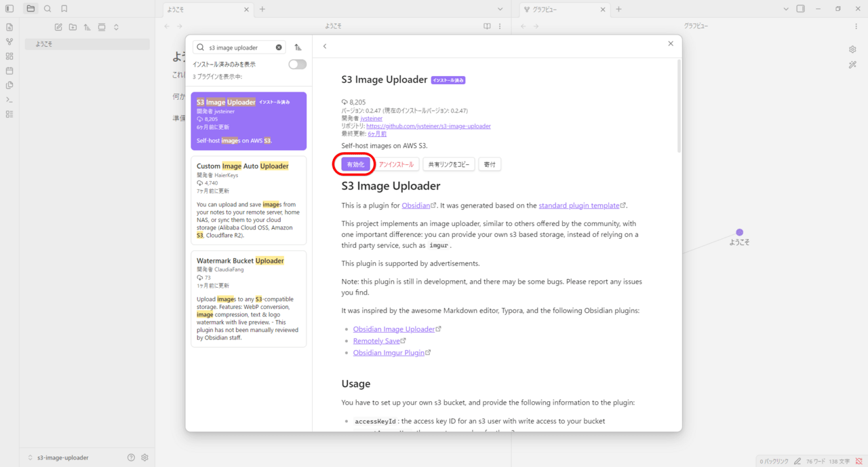The height and width of the screenshot is (467, 868).
Task: Add new tab next to グラフビュー tab
Action: (618, 10)
